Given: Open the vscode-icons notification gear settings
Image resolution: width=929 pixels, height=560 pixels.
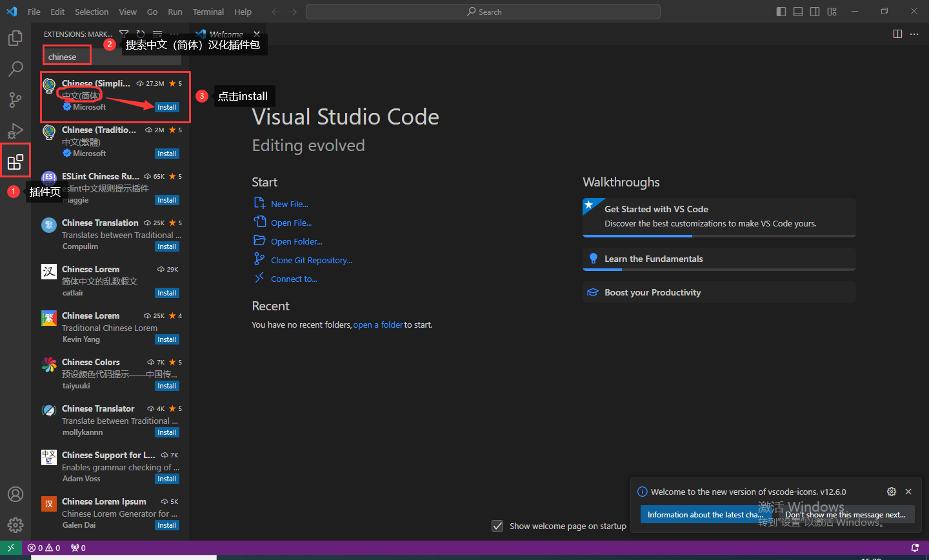Looking at the screenshot, I should 892,492.
